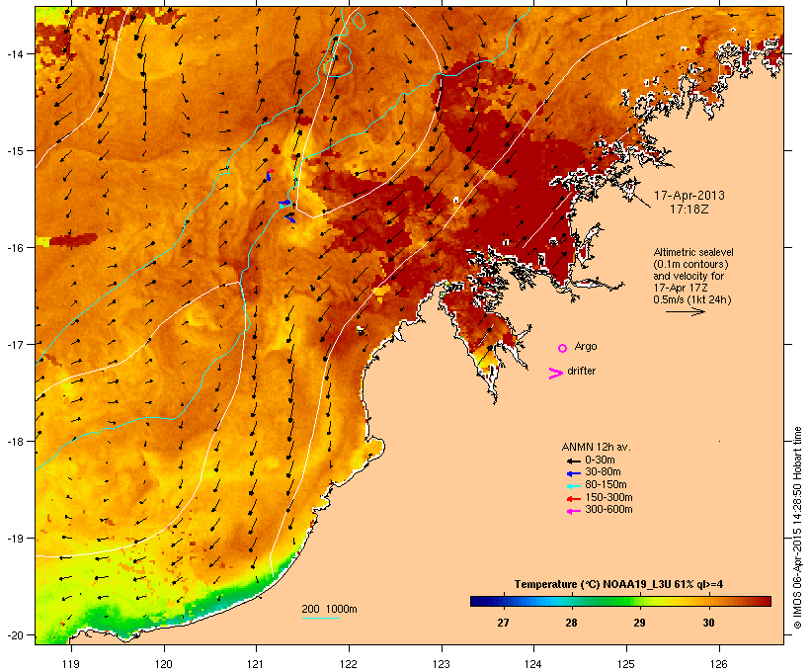Click the 'Altimetric sealevel' text line
The image size is (810, 672).
[693, 252]
